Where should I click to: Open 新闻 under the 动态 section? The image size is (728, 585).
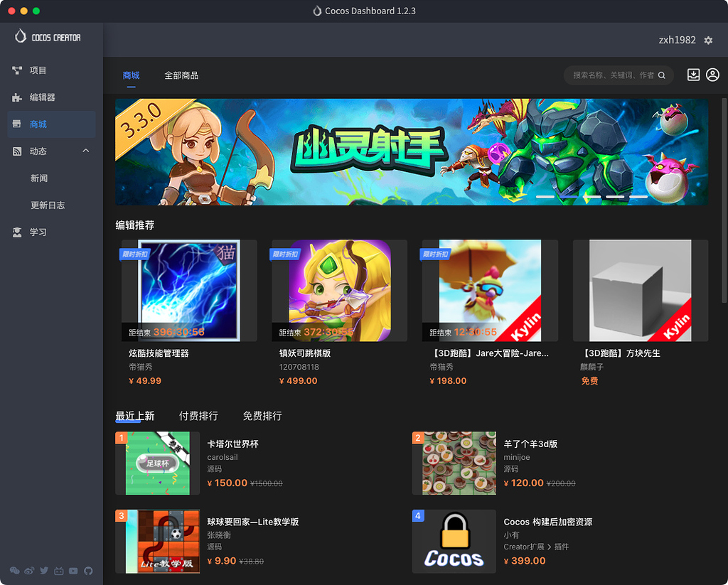39,178
